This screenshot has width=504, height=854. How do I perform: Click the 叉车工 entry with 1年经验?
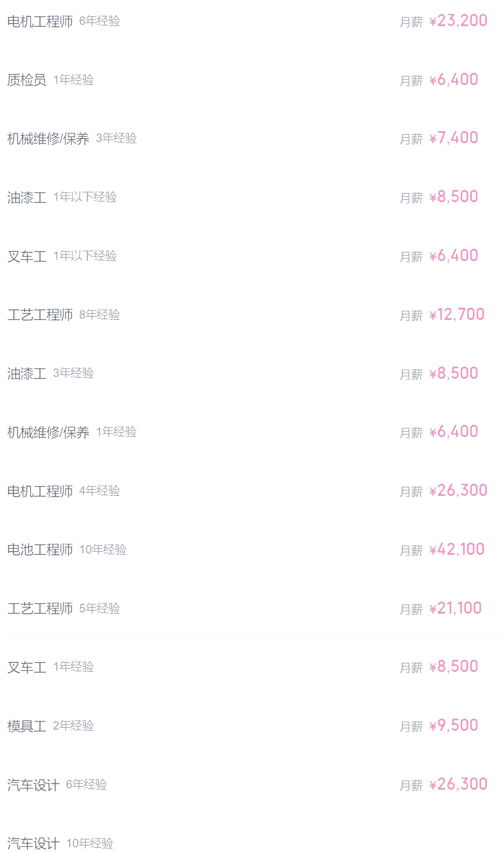click(x=27, y=668)
